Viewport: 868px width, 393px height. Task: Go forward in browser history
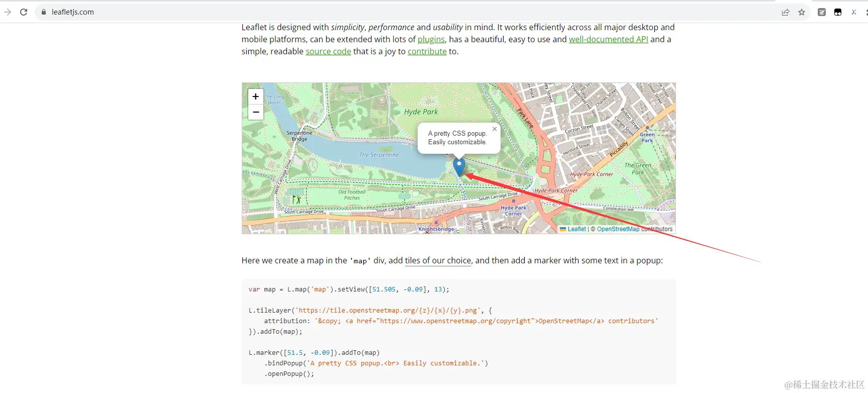[x=7, y=12]
